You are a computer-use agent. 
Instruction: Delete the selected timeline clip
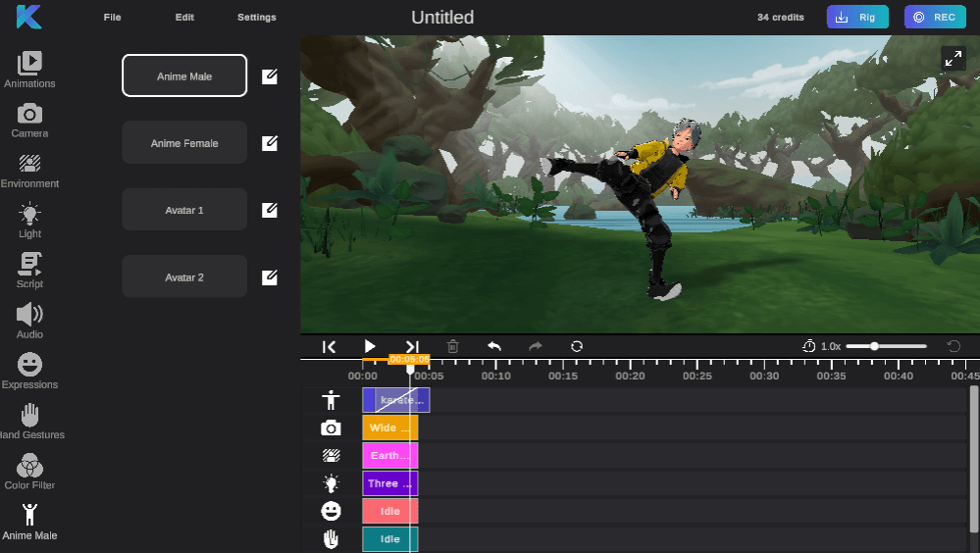point(452,346)
